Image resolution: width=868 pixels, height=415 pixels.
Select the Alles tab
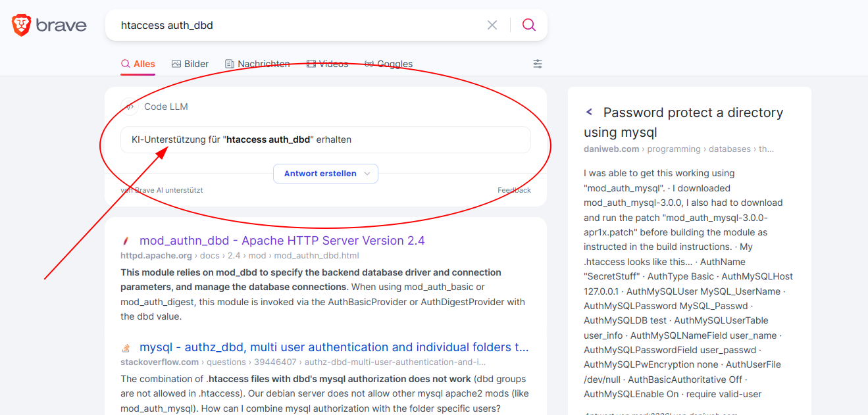click(138, 64)
